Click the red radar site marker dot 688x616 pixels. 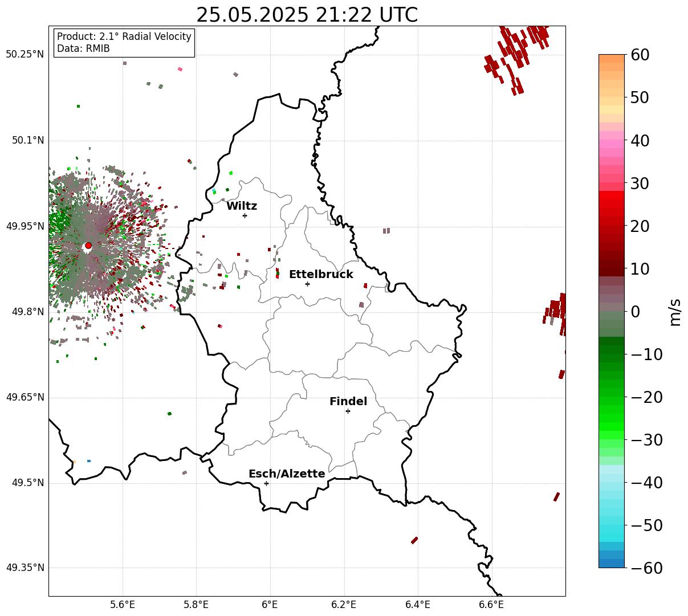coord(88,246)
